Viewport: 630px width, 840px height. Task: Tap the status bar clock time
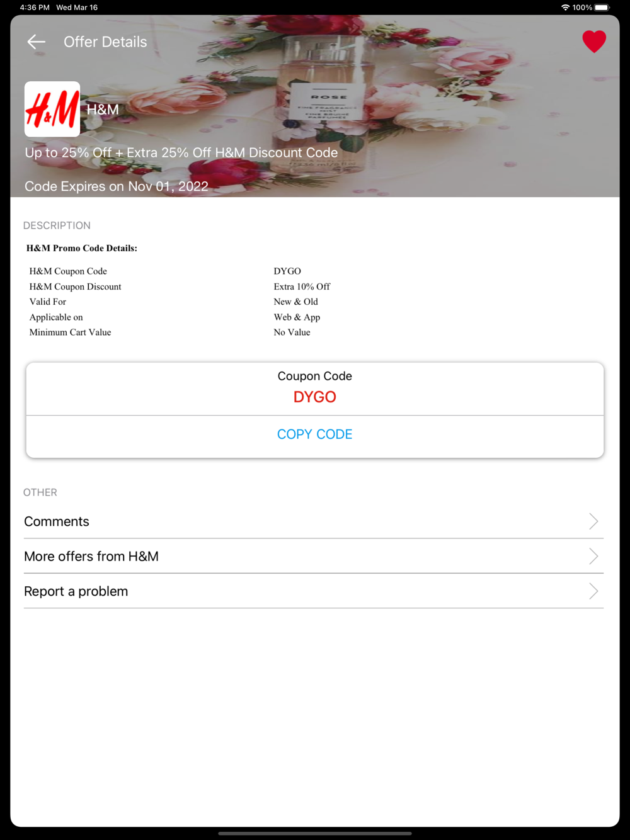(35, 8)
